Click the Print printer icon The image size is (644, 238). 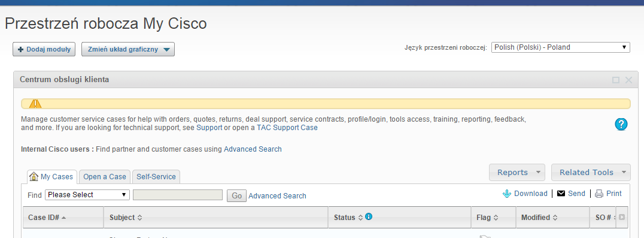[599, 194]
